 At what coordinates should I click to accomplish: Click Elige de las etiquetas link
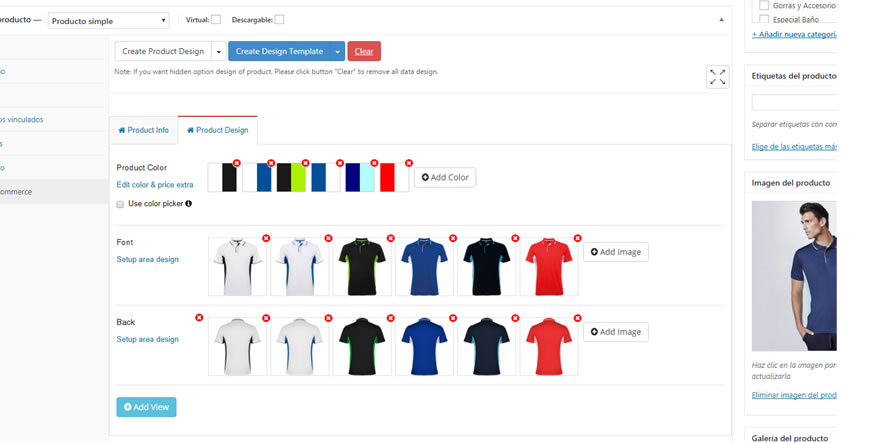pos(794,147)
